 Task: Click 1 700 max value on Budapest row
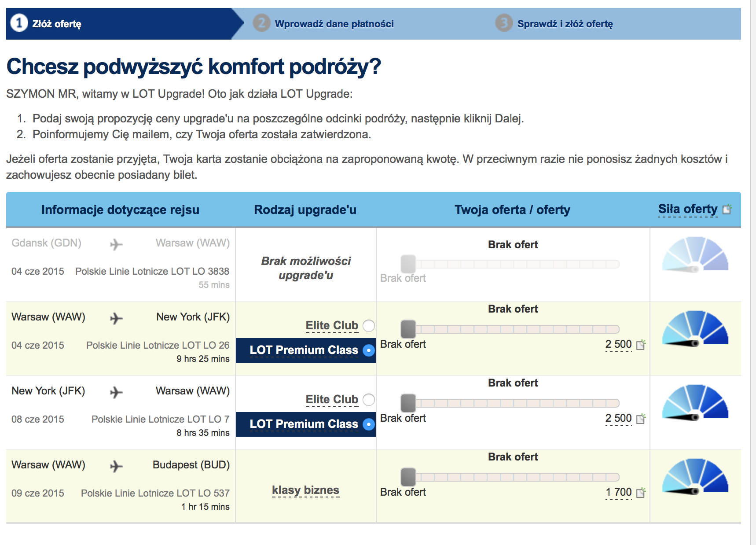click(x=618, y=492)
